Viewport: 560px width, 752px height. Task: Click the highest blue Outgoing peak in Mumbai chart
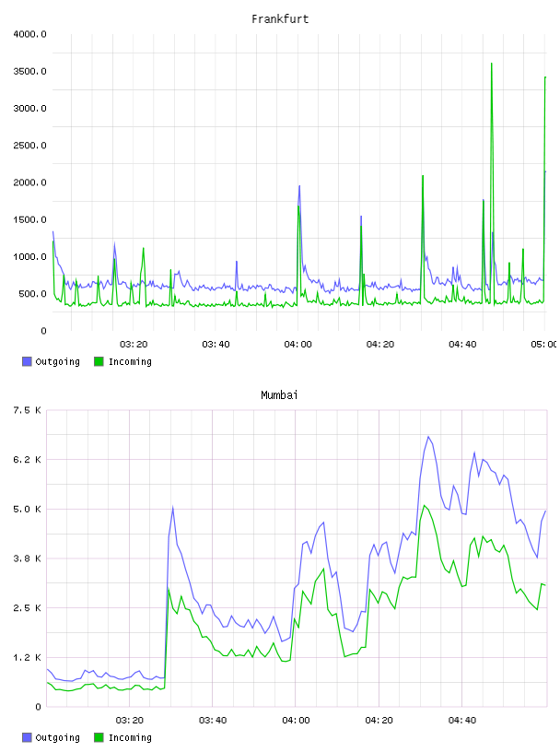point(428,438)
